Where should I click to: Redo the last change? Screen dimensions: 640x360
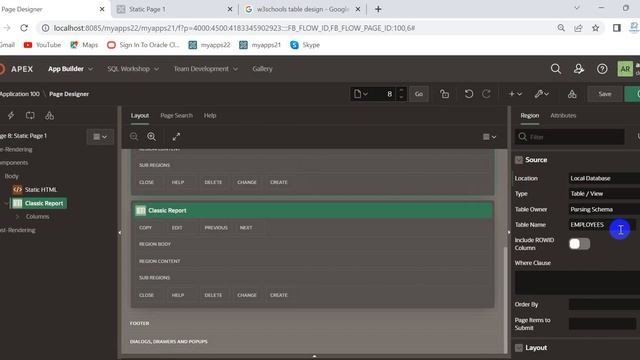486,94
